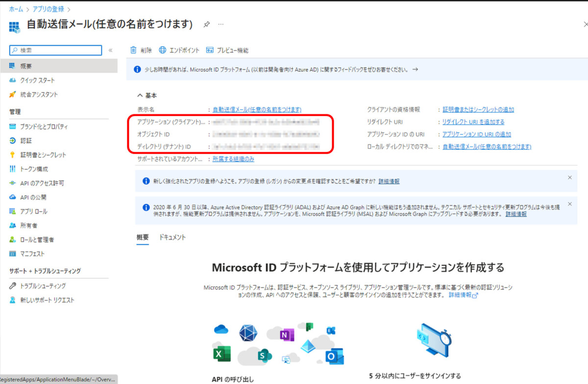Click the pin icon beside the app title
This screenshot has width=588, height=384.
pos(206,24)
